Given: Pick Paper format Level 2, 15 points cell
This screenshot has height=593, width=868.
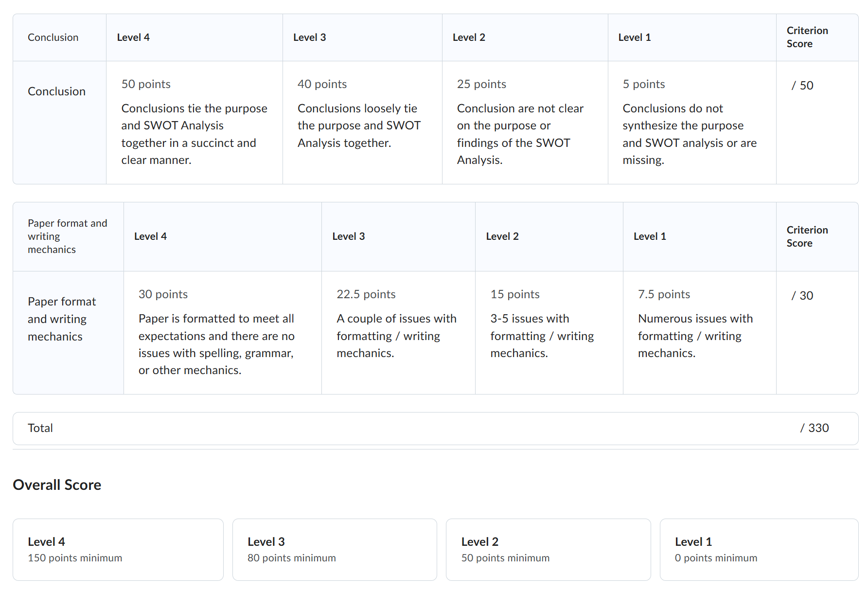Looking at the screenshot, I should coord(549,332).
